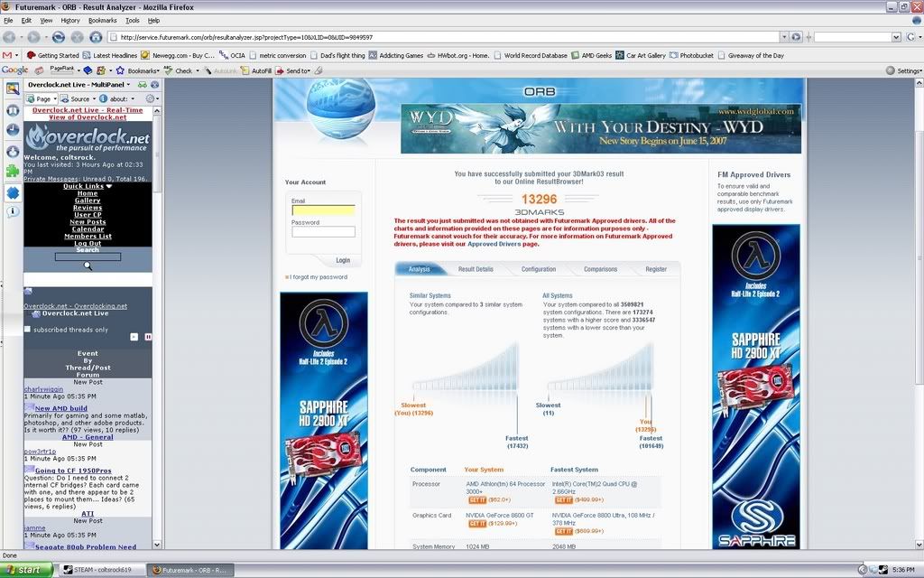Viewport: 924px width, 578px height.
Task: Switch to the Configuration tab
Action: point(539,269)
